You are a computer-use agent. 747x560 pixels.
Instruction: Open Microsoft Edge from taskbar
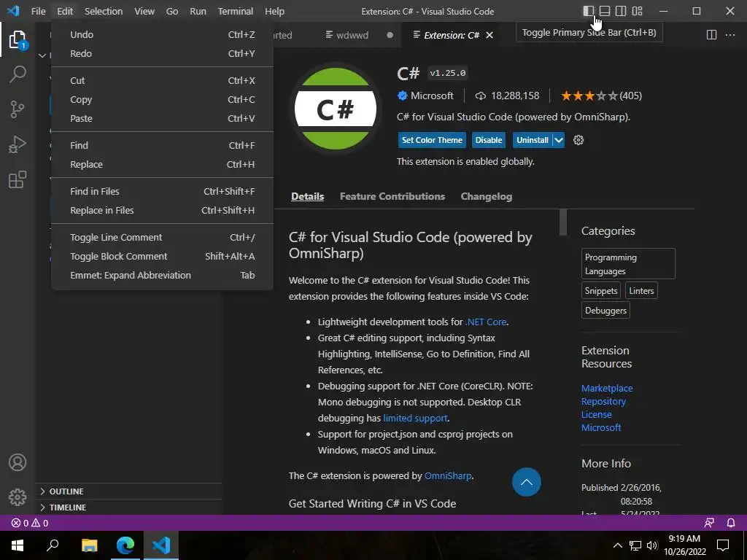tap(125, 545)
